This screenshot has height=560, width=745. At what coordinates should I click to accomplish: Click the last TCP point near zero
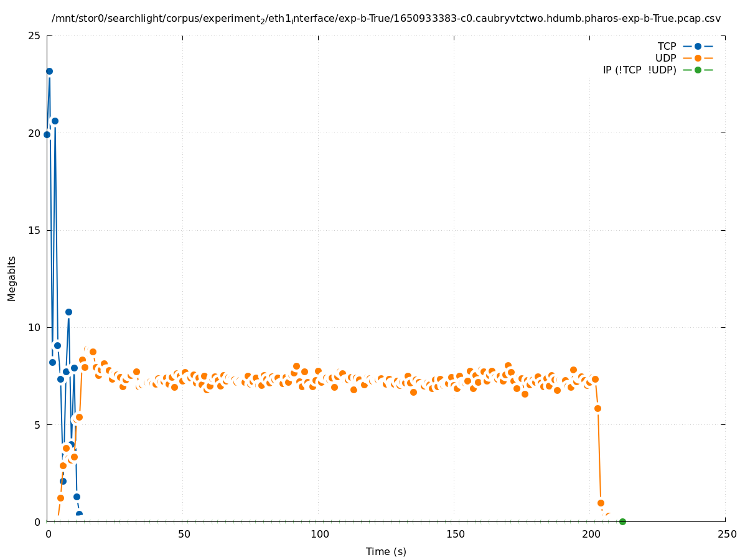79,514
